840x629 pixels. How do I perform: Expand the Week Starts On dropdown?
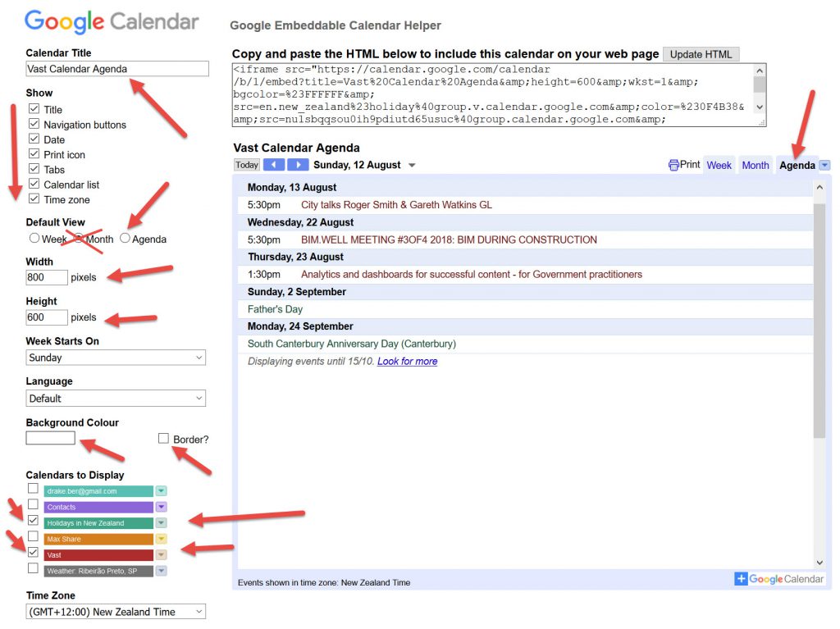pyautogui.click(x=116, y=358)
